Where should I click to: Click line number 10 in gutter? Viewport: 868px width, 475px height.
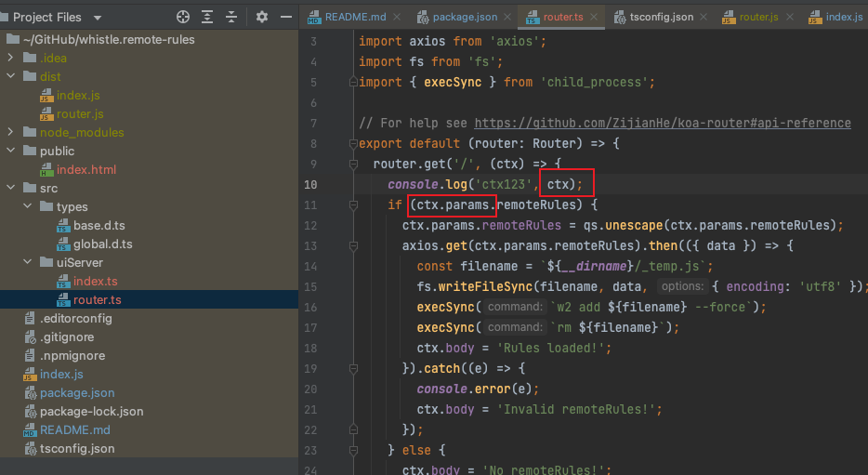[x=310, y=184]
